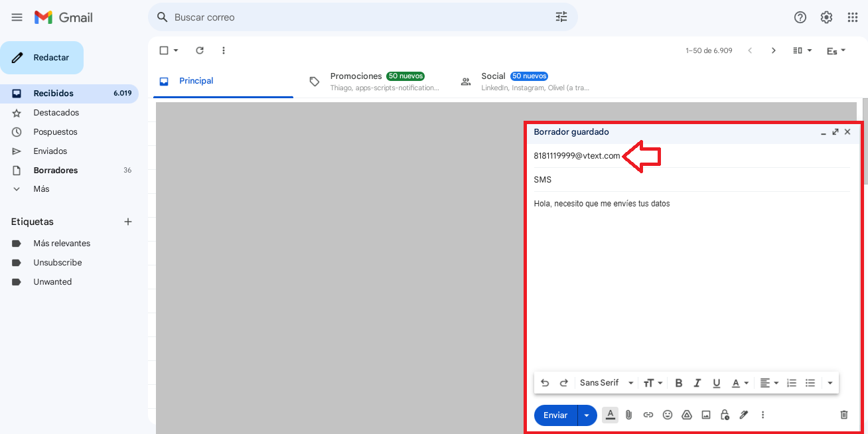Image resolution: width=868 pixels, height=434 pixels.
Task: Refresh the inbox with the reload icon
Action: tap(200, 50)
